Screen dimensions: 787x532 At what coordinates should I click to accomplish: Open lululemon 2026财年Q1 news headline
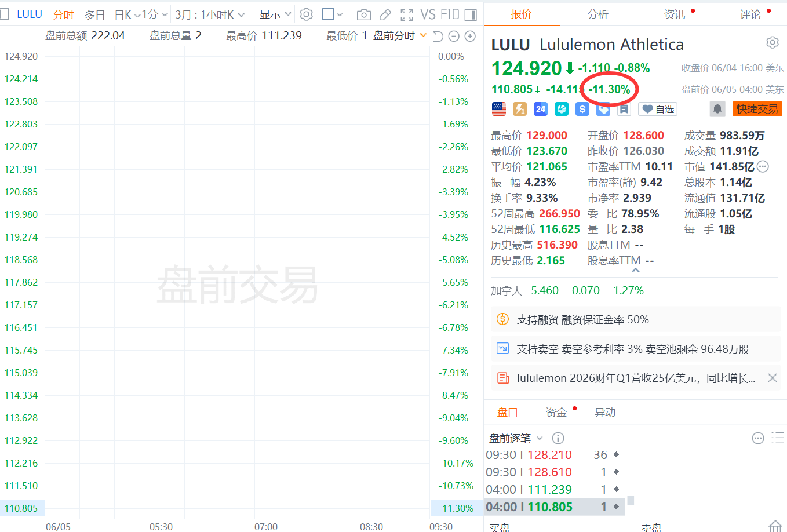pyautogui.click(x=636, y=378)
